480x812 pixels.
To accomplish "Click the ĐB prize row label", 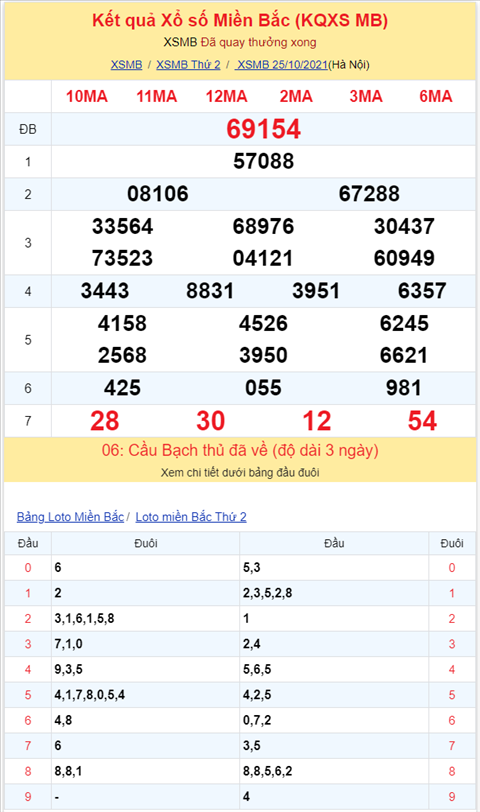I will tap(28, 129).
